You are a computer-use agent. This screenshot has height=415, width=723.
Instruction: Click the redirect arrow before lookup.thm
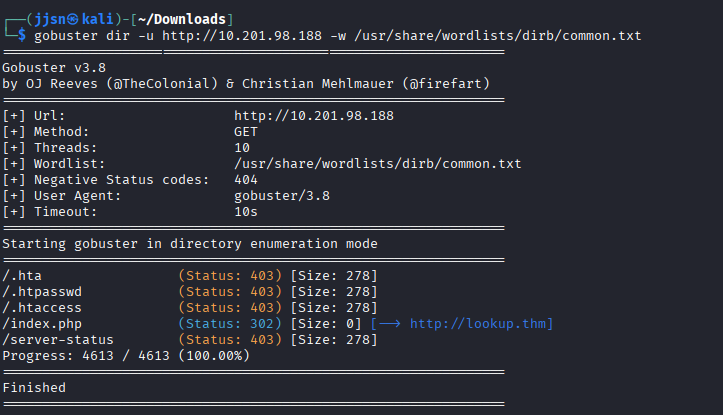click(390, 323)
